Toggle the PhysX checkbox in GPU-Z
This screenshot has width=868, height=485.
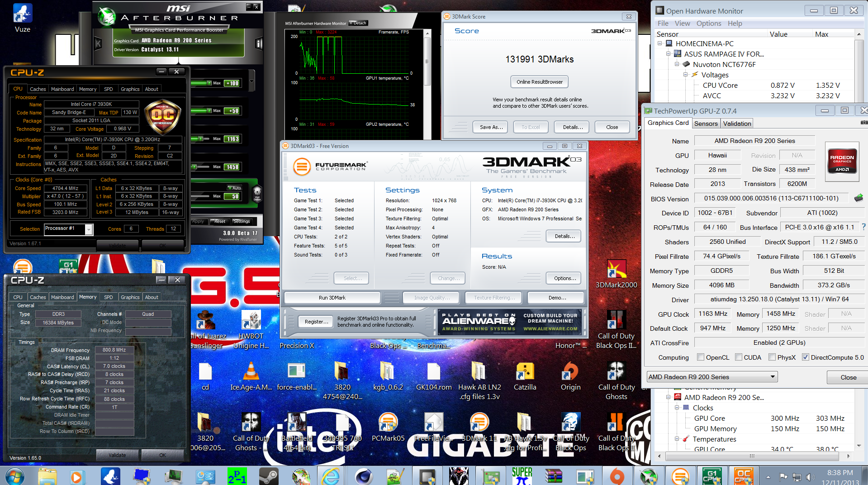[772, 357]
